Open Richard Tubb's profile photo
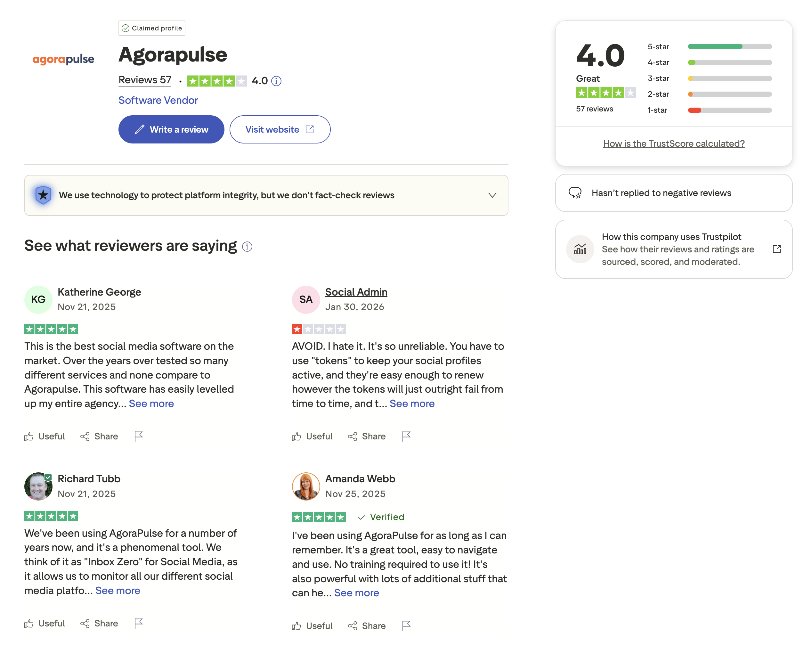The image size is (812, 645). (x=38, y=486)
